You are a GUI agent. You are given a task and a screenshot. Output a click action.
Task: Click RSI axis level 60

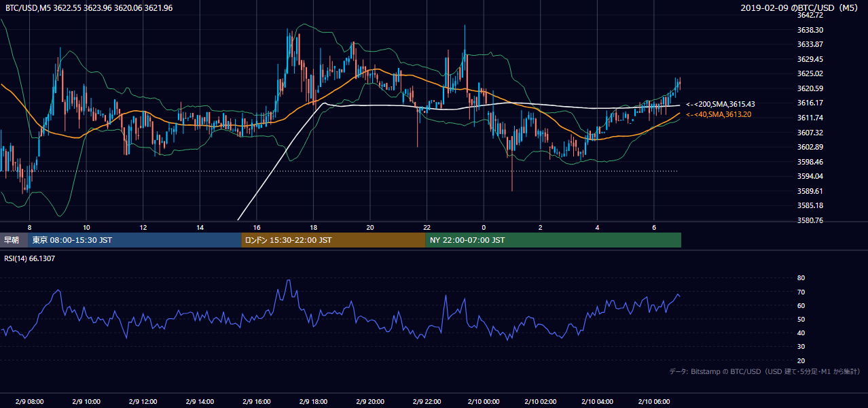(x=801, y=305)
